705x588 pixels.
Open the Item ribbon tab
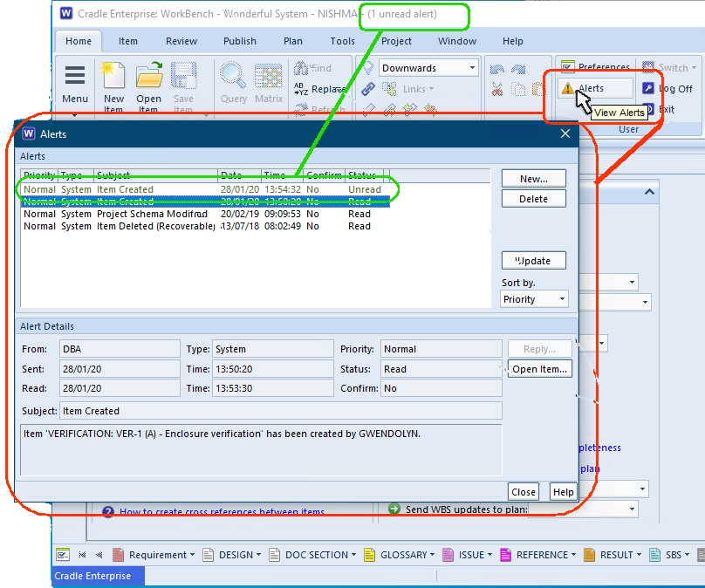coord(128,41)
